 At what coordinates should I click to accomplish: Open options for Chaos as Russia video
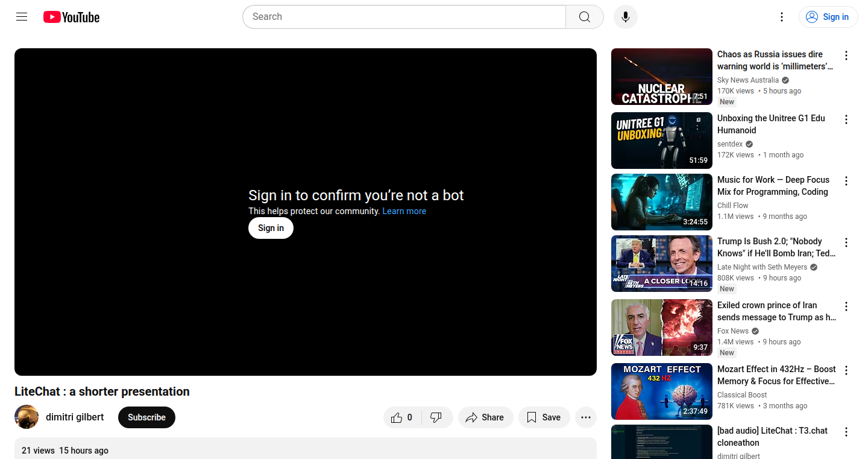pyautogui.click(x=846, y=55)
